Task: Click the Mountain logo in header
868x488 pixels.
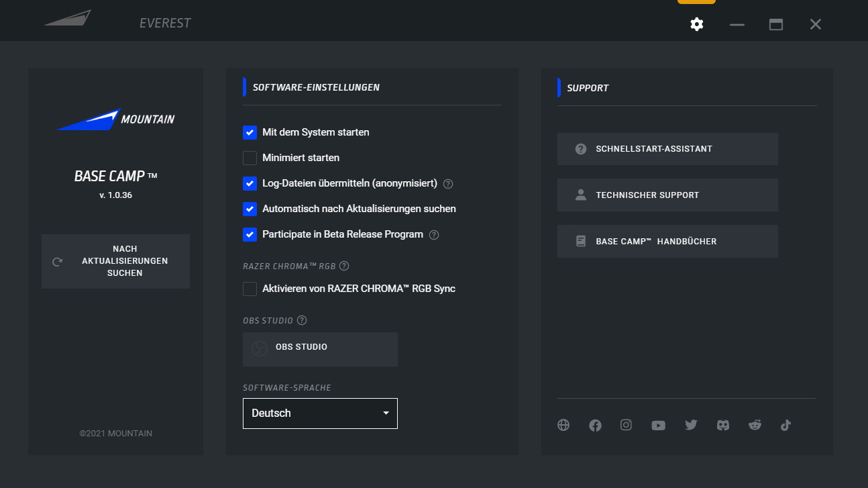Action: (x=68, y=18)
